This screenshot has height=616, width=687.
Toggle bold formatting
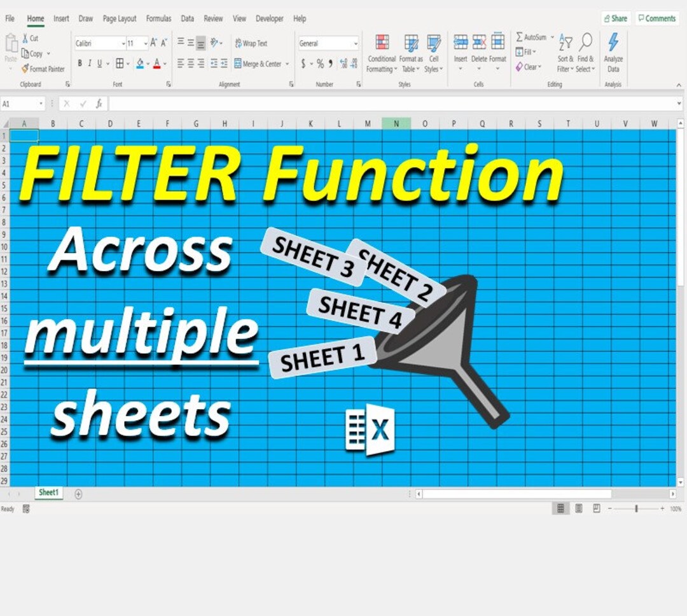(80, 64)
